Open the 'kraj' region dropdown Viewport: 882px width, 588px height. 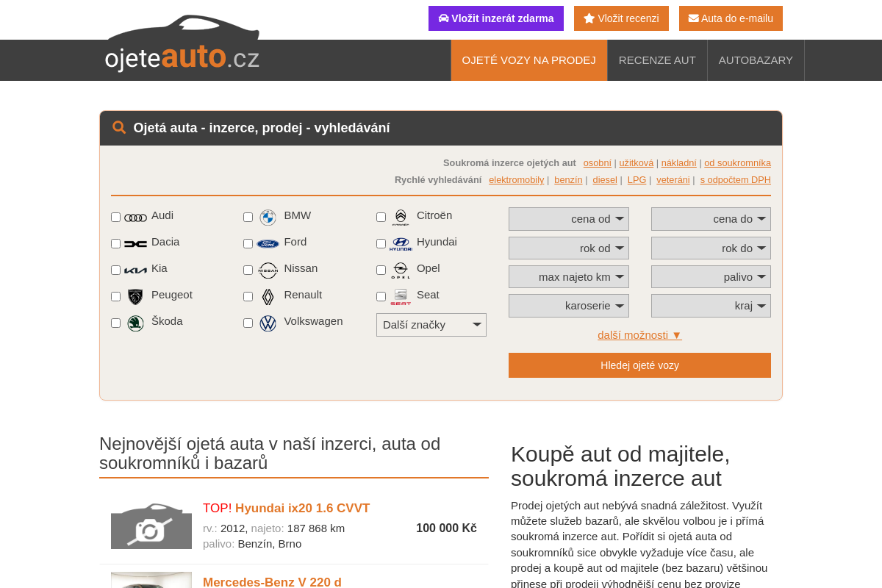pos(711,306)
